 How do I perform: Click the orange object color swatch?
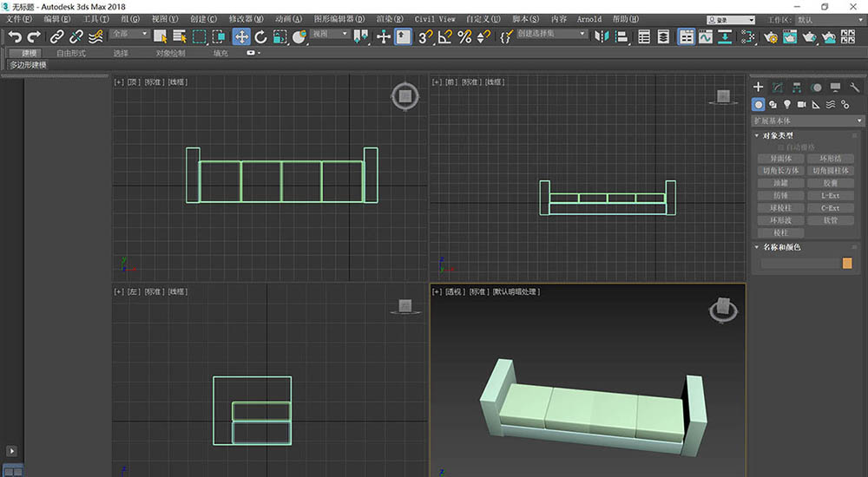(x=847, y=263)
